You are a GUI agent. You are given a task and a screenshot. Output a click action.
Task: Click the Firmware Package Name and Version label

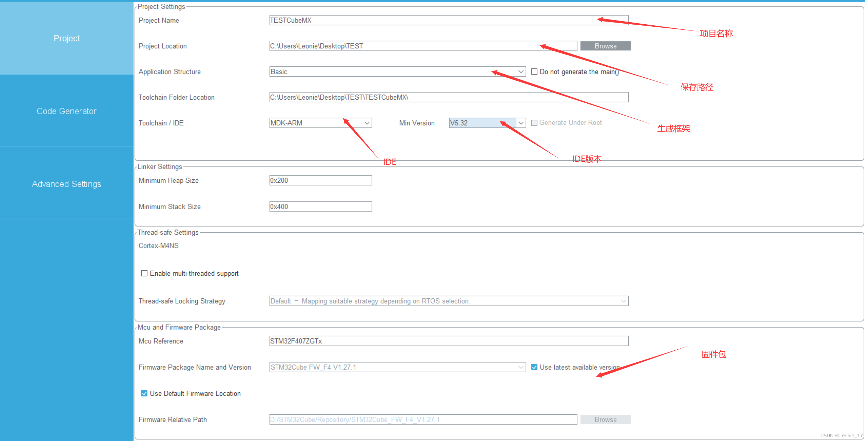pos(195,367)
